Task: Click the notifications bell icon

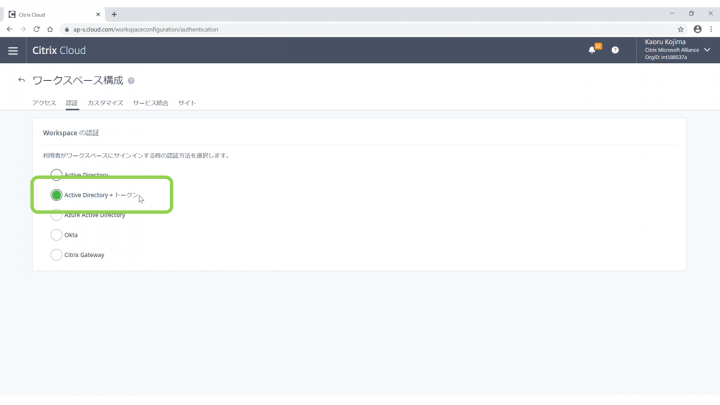Action: 592,50
